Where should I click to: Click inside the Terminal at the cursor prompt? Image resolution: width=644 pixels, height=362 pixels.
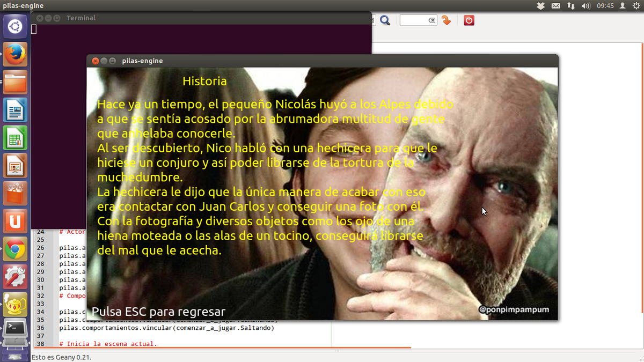click(34, 29)
